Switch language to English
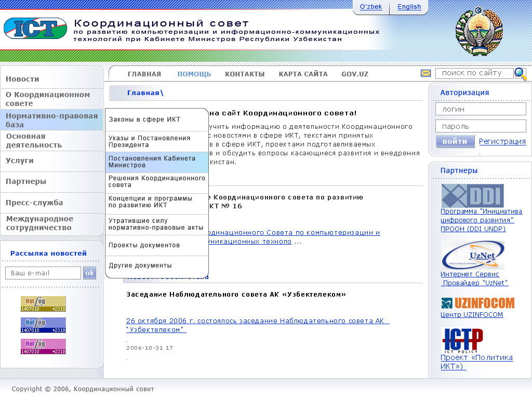 click(x=409, y=7)
